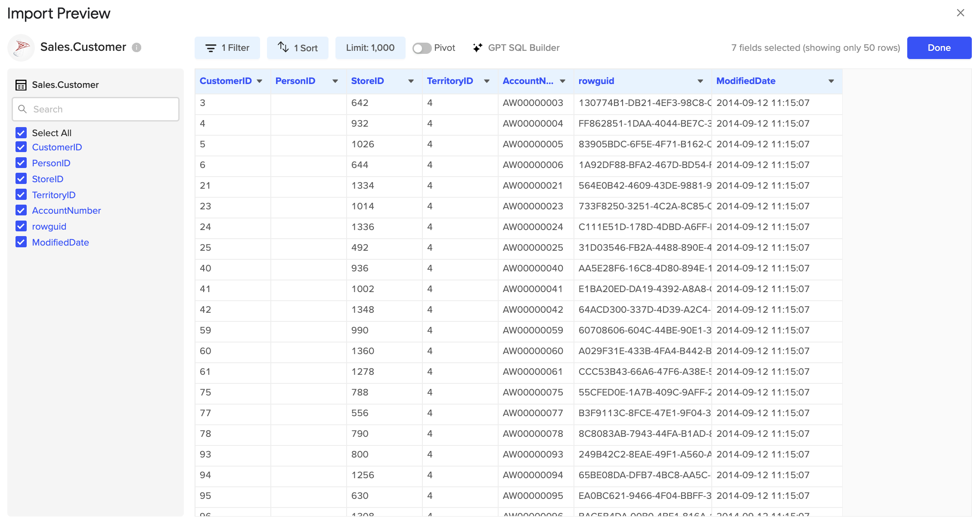Click inside the field search box
980x523 pixels.
point(95,109)
